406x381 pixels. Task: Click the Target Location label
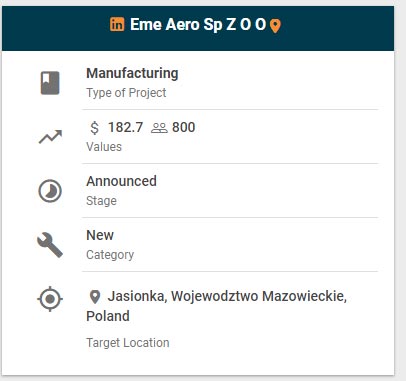pos(128,343)
